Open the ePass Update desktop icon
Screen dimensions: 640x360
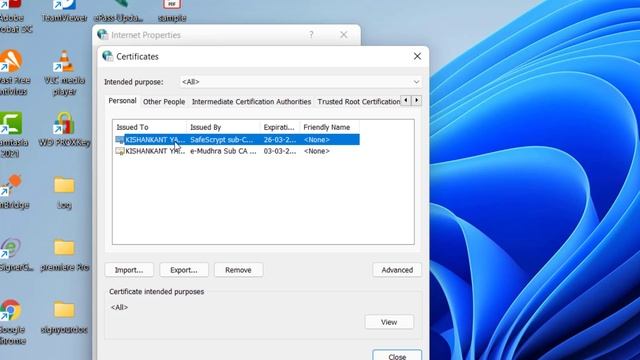(x=118, y=11)
